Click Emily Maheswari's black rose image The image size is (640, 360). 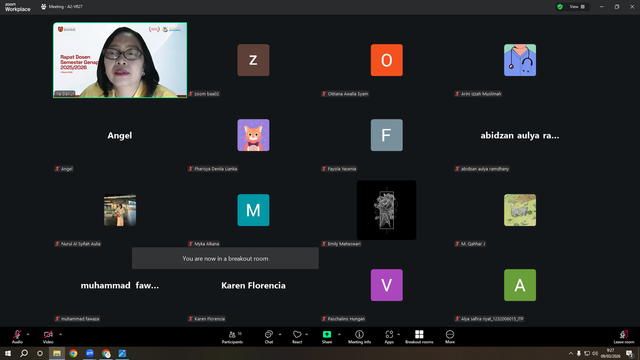pyautogui.click(x=387, y=210)
